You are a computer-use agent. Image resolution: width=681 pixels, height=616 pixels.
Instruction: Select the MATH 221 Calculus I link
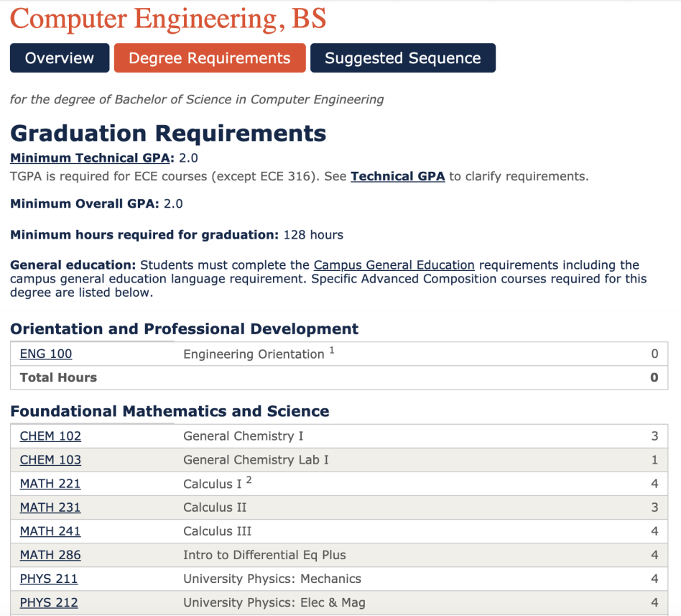point(50,483)
